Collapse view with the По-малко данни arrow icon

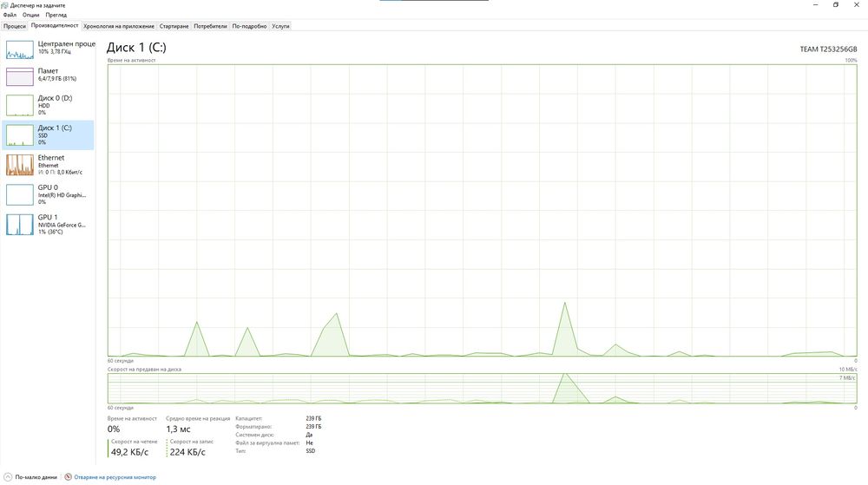pos(8,476)
